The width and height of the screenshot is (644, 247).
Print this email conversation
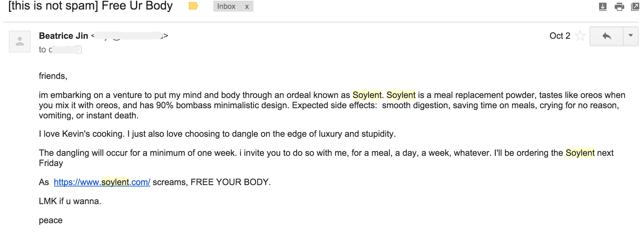pyautogui.click(x=619, y=6)
